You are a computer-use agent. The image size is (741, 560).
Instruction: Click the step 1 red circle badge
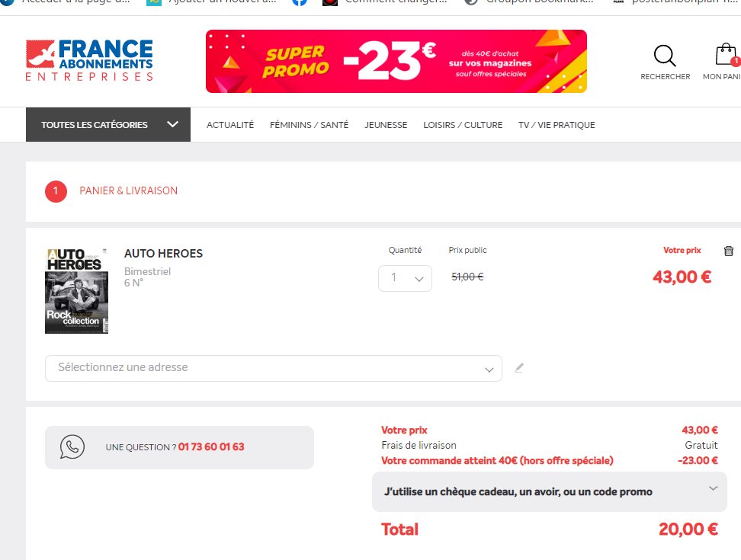point(55,191)
